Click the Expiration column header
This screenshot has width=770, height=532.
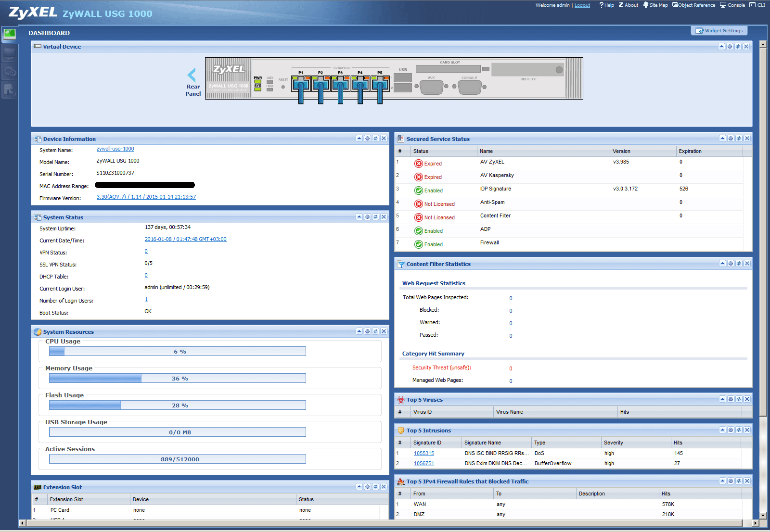pyautogui.click(x=709, y=151)
